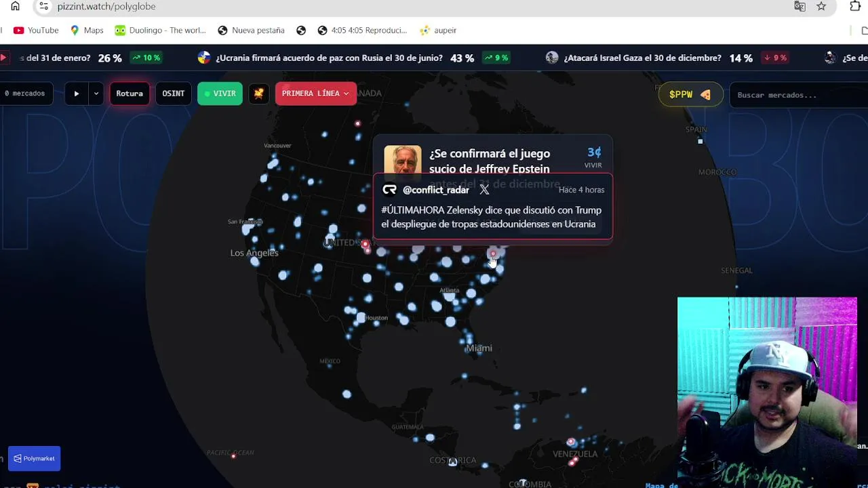Click the Ukraine flag ticker icon
This screenshot has width=868, height=488.
pos(204,58)
